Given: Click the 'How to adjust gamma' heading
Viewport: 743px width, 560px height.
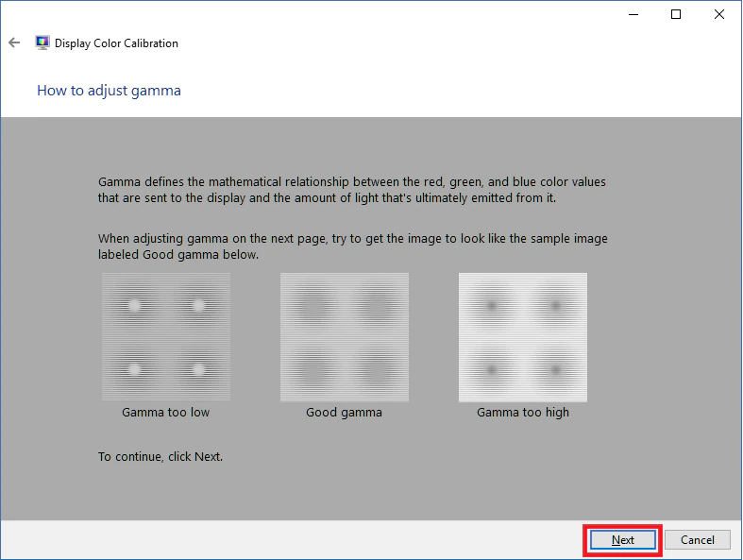Looking at the screenshot, I should tap(109, 91).
